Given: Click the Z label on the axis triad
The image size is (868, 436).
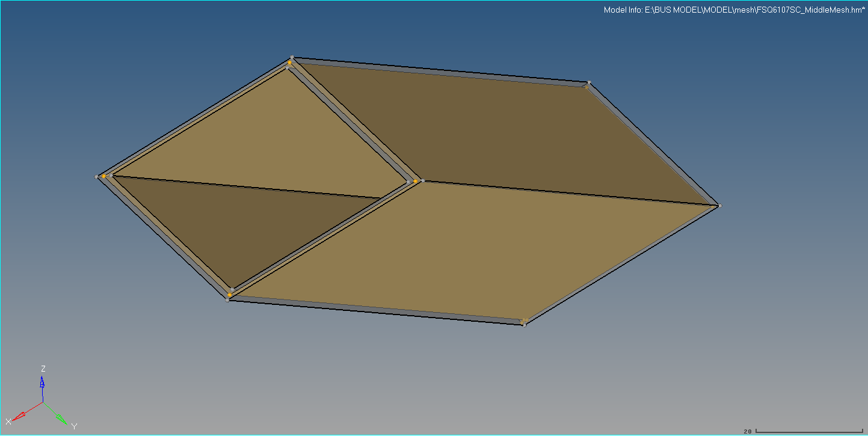Looking at the screenshot, I should [43, 369].
